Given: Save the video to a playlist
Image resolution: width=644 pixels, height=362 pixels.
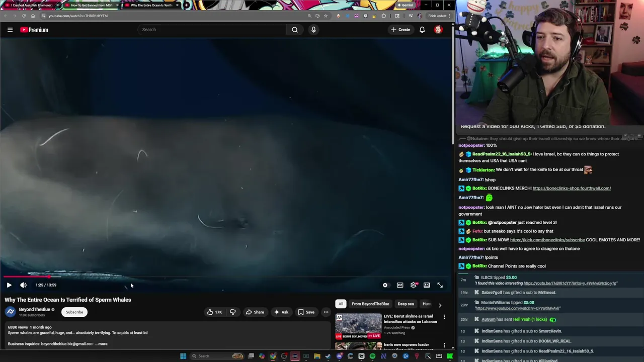Looking at the screenshot, I should (x=306, y=312).
